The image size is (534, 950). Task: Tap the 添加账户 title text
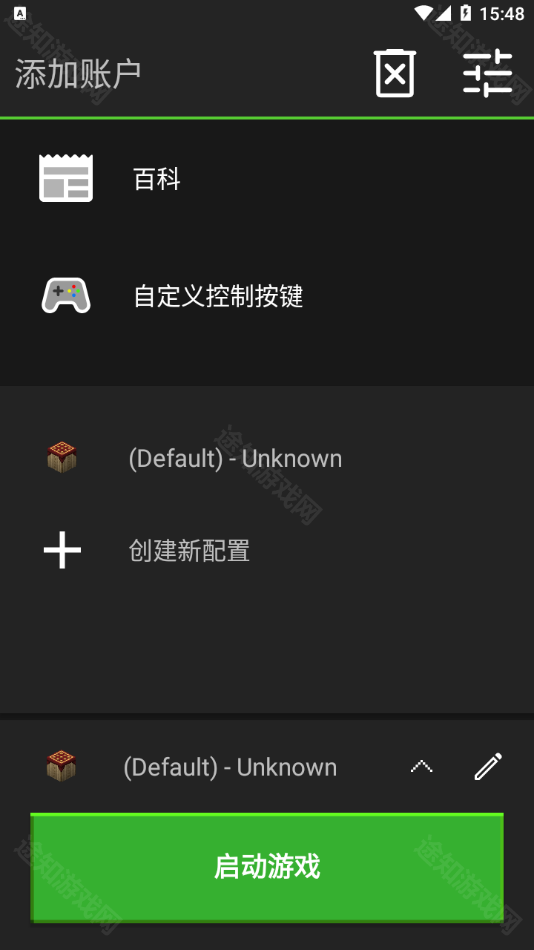(78, 74)
